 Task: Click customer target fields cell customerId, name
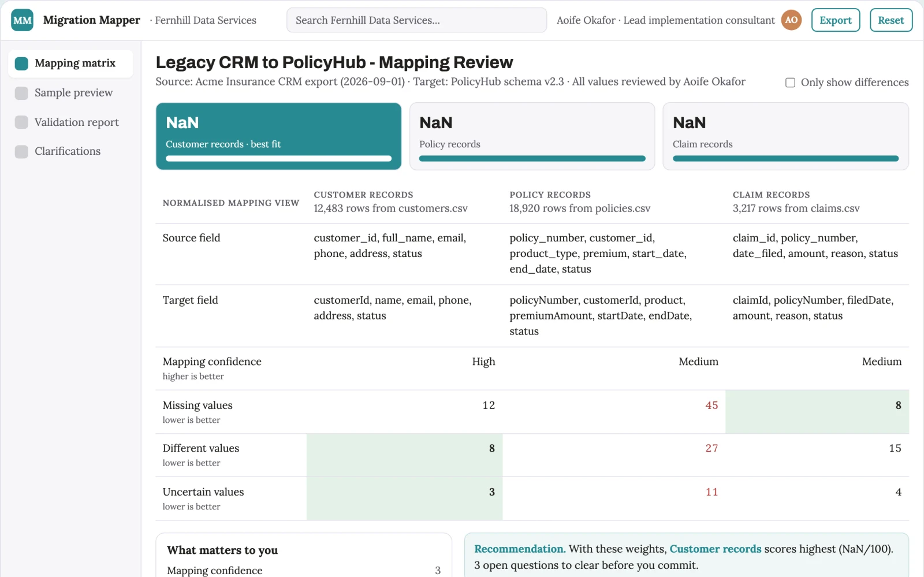point(404,316)
